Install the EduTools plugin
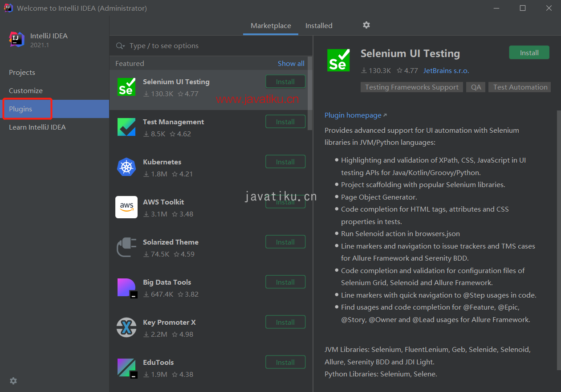Viewport: 561px width, 392px height. [285, 362]
